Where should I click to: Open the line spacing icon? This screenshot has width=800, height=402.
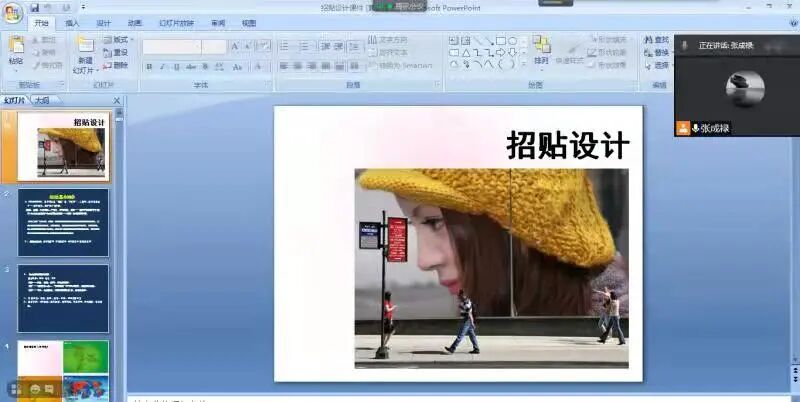pos(355,46)
